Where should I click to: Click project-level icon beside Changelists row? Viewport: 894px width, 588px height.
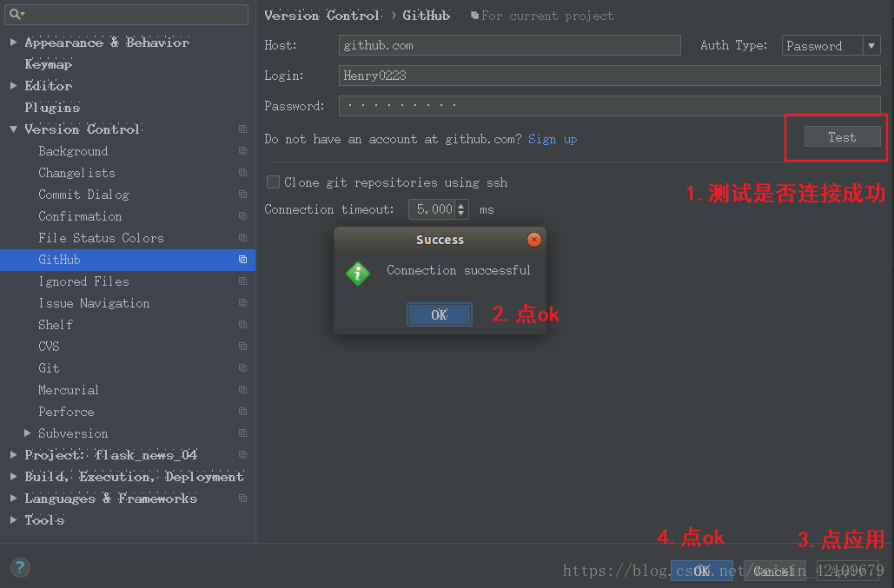[x=243, y=173]
